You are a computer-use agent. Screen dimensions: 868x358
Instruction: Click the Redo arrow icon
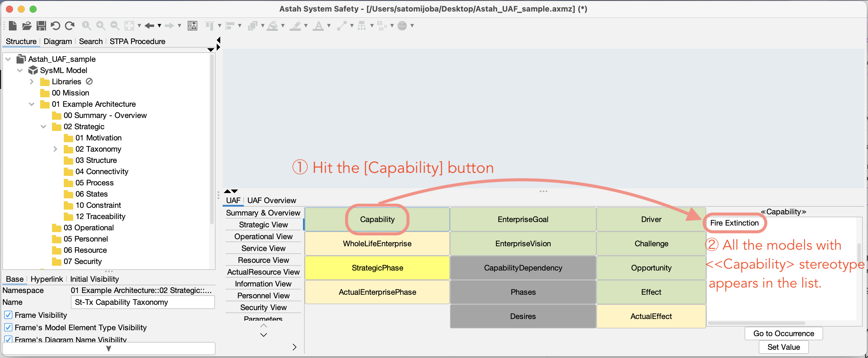(70, 26)
